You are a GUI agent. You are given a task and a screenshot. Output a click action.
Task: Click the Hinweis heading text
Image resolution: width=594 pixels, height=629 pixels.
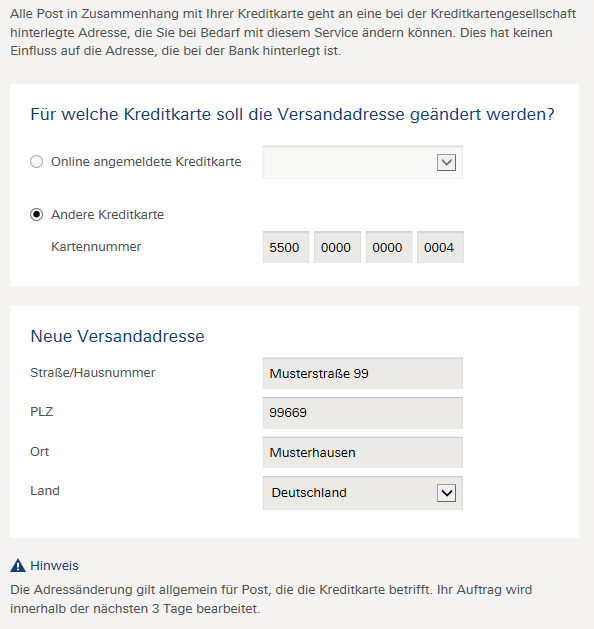point(55,566)
